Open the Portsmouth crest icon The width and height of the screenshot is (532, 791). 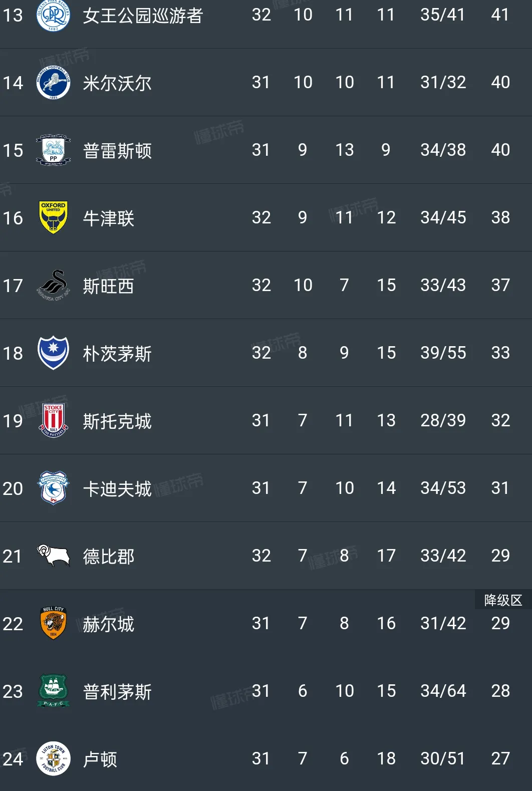click(x=53, y=353)
